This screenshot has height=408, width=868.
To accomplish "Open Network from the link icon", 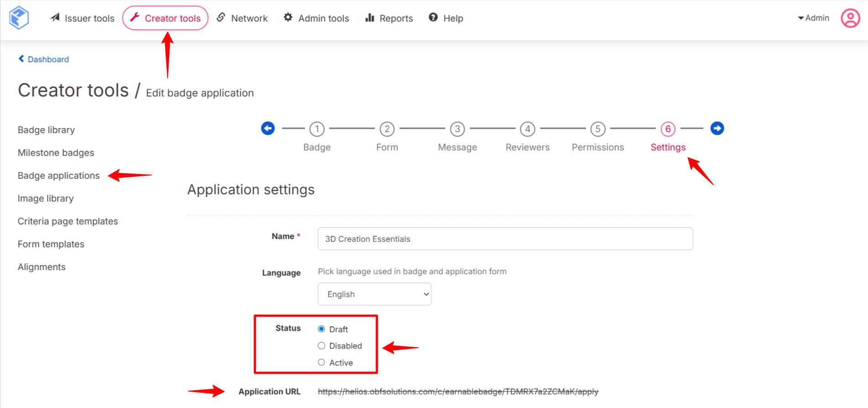I will [221, 17].
